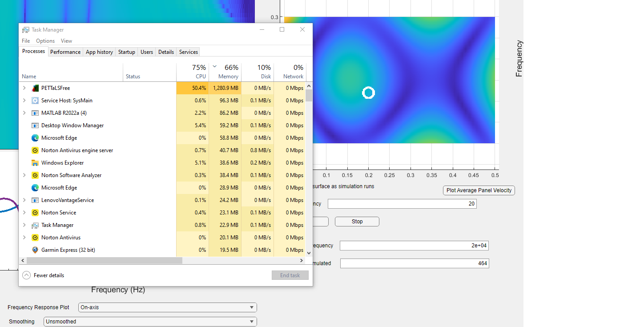Open the Options menu in Task Manager
644x327 pixels.
tap(45, 41)
